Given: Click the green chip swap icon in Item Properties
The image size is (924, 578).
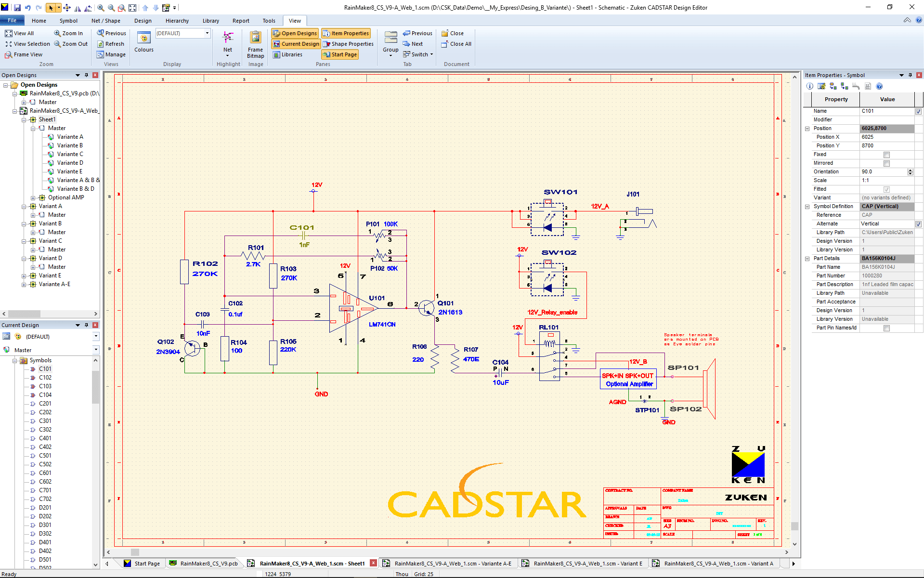Looking at the screenshot, I should (x=845, y=86).
